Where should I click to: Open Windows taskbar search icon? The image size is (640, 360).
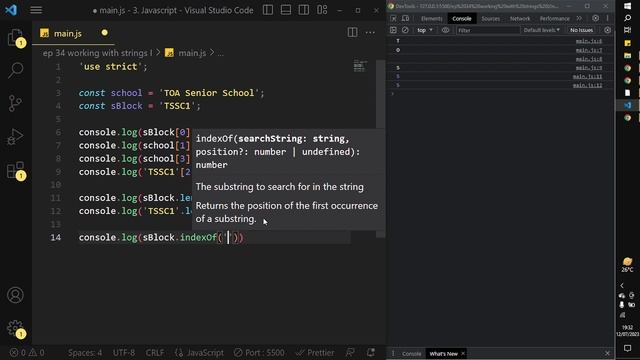[627, 18]
